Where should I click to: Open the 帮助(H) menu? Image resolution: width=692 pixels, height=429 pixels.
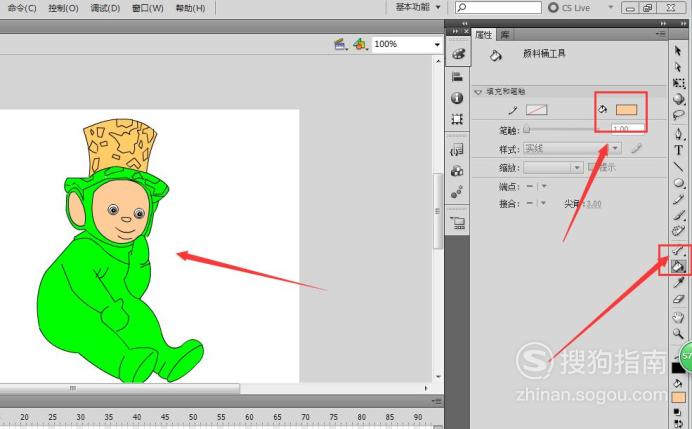click(190, 8)
